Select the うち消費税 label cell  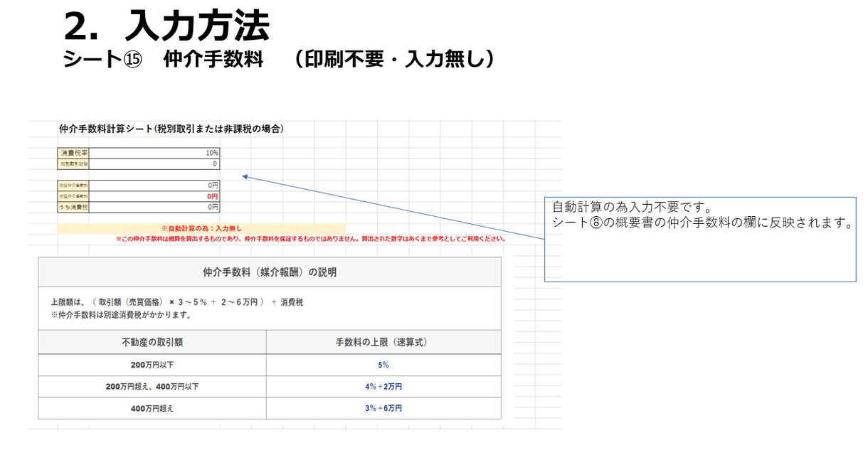(74, 207)
